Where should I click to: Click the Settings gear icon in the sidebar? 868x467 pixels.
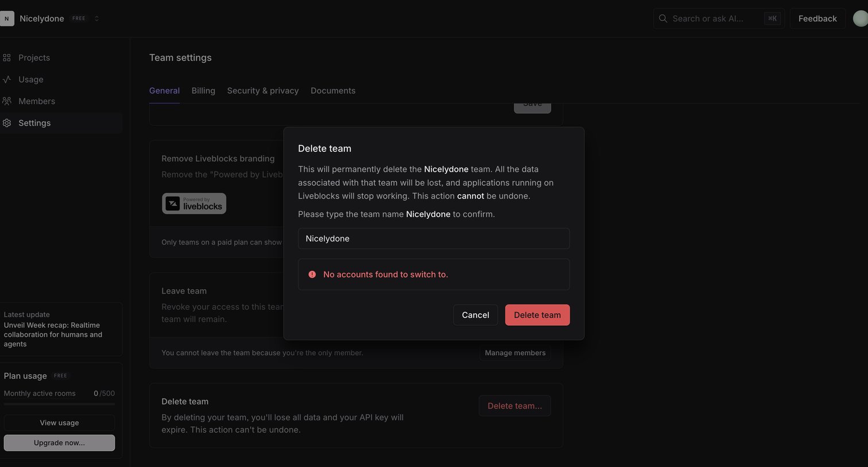(x=7, y=123)
